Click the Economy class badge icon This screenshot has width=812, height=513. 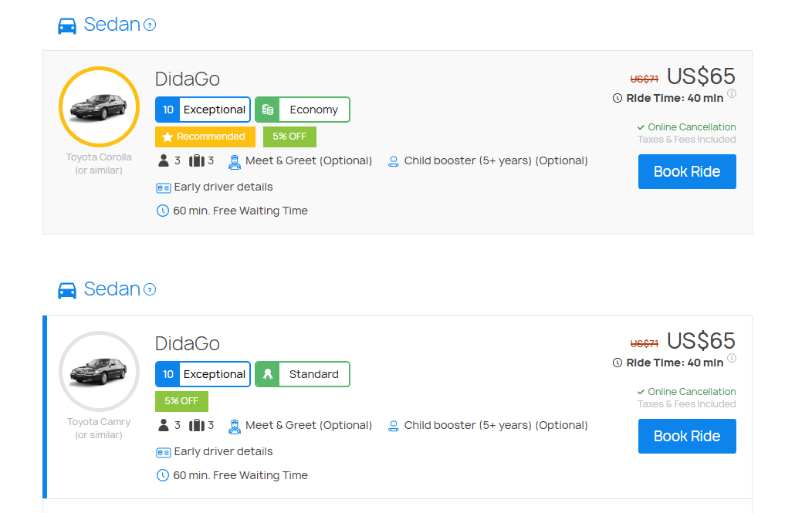[x=268, y=110]
